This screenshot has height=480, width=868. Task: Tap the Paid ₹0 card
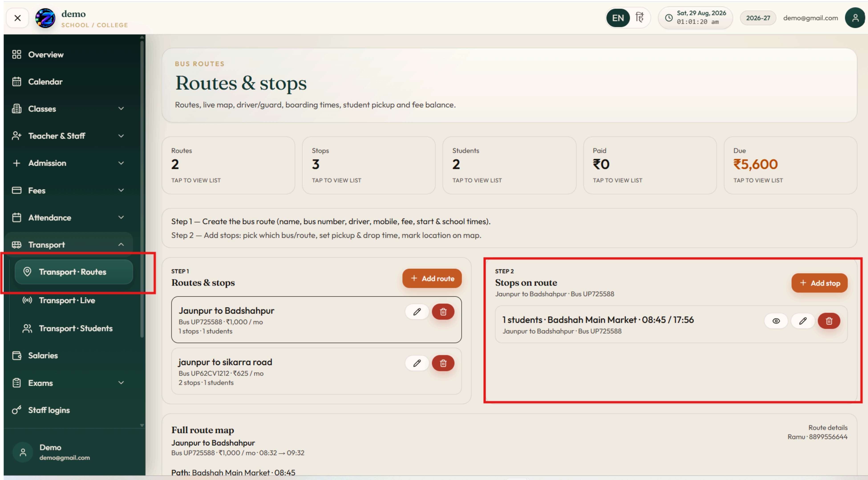click(x=650, y=165)
